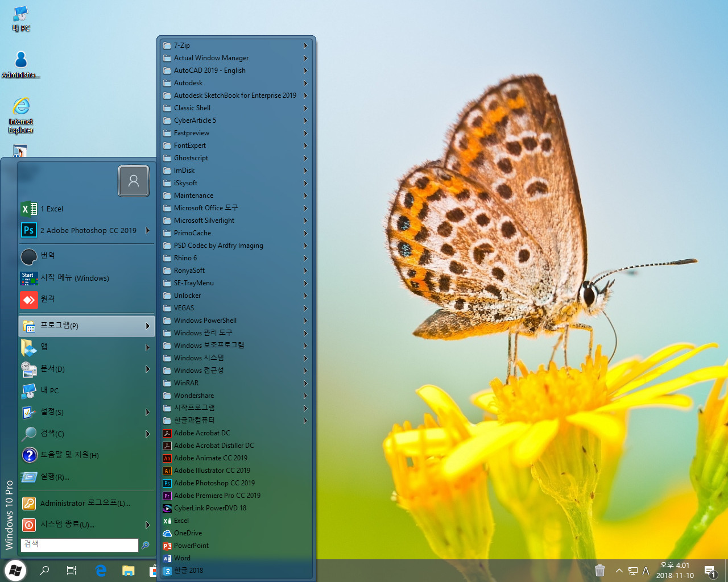
Task: Open the Rhino 6 folder
Action: pos(235,258)
